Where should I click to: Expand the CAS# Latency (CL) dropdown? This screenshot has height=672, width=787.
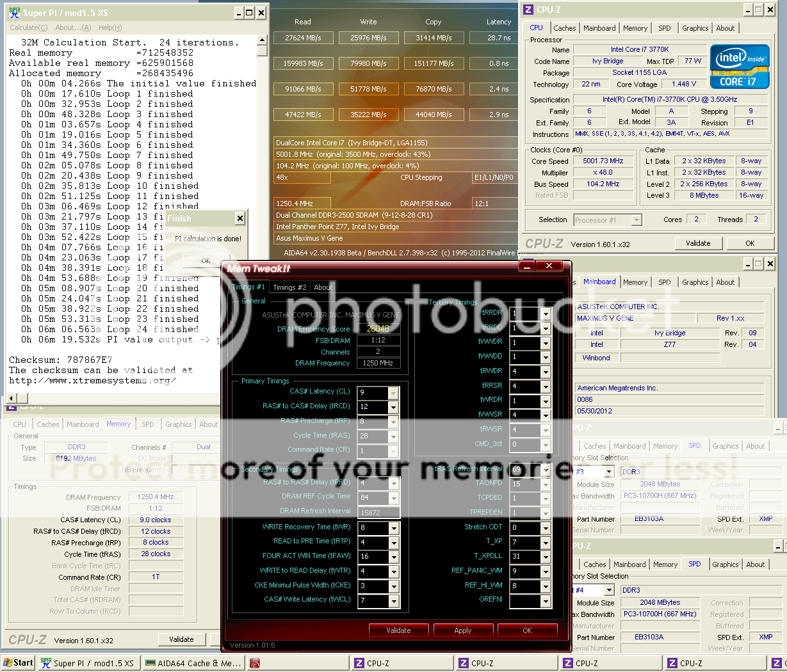click(x=393, y=393)
